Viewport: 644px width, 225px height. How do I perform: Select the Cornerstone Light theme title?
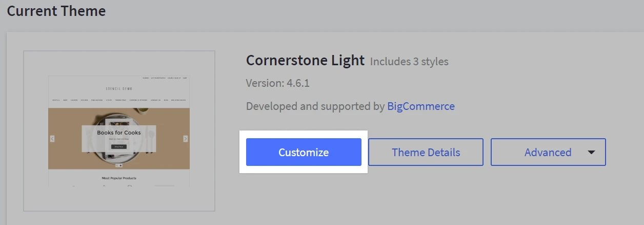click(x=305, y=61)
